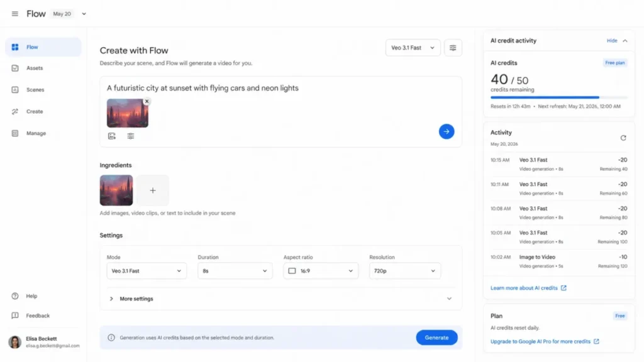Viewport: 644px width, 362px height.
Task: Click the city image under Ingredients
Action: pyautogui.click(x=116, y=190)
